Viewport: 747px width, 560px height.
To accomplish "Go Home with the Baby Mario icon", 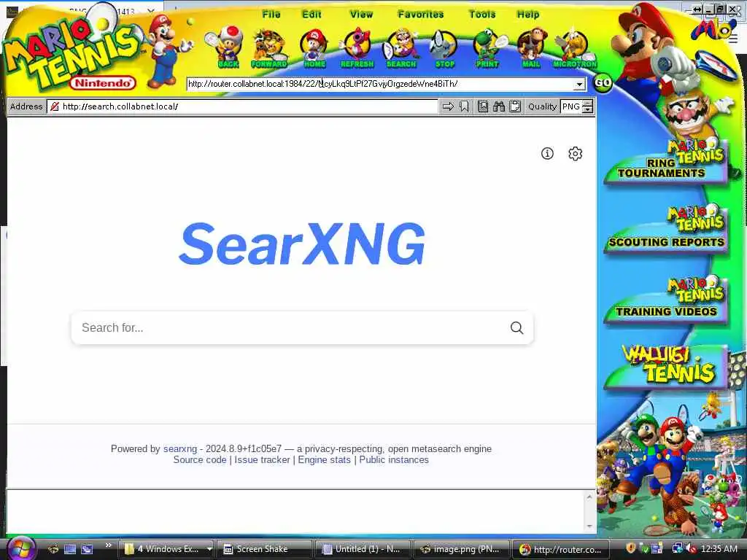I will [314, 47].
